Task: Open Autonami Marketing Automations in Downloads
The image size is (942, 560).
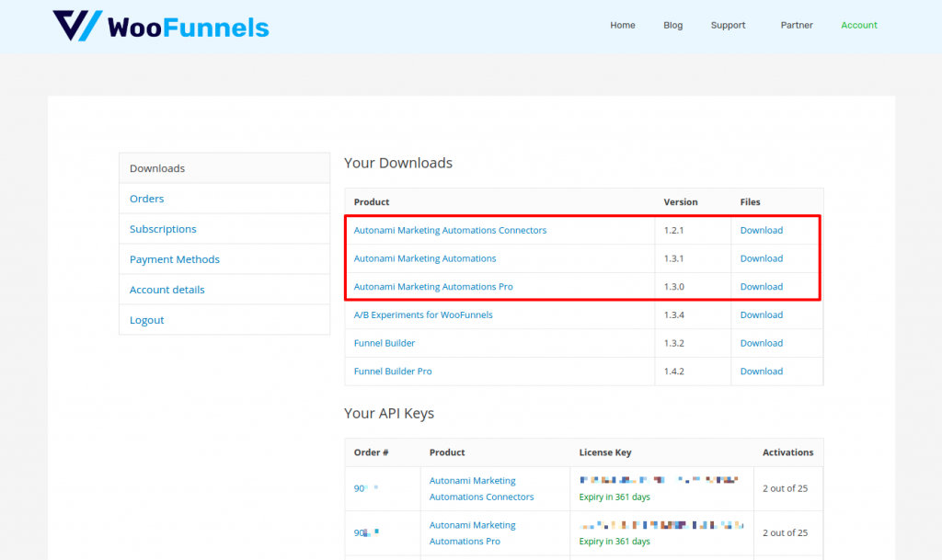Action: [425, 258]
